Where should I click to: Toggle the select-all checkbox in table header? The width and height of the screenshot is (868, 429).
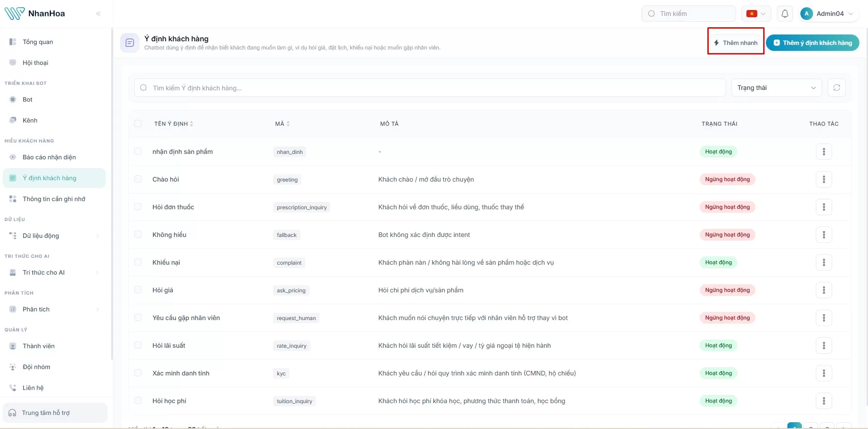pyautogui.click(x=138, y=123)
